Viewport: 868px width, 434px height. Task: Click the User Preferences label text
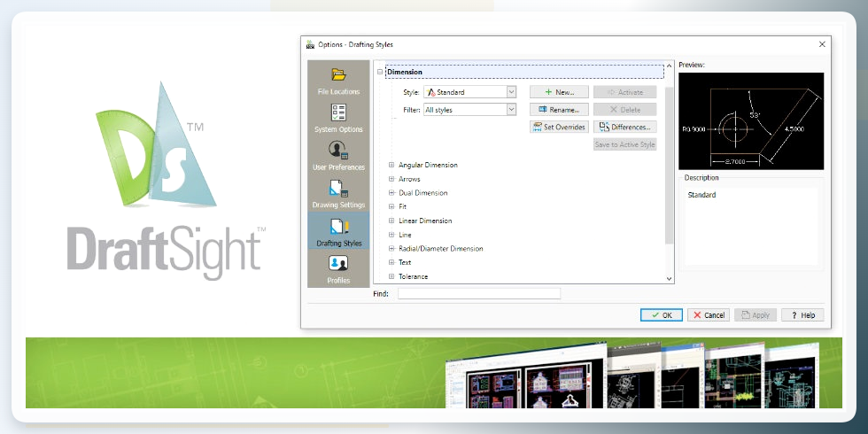[338, 167]
